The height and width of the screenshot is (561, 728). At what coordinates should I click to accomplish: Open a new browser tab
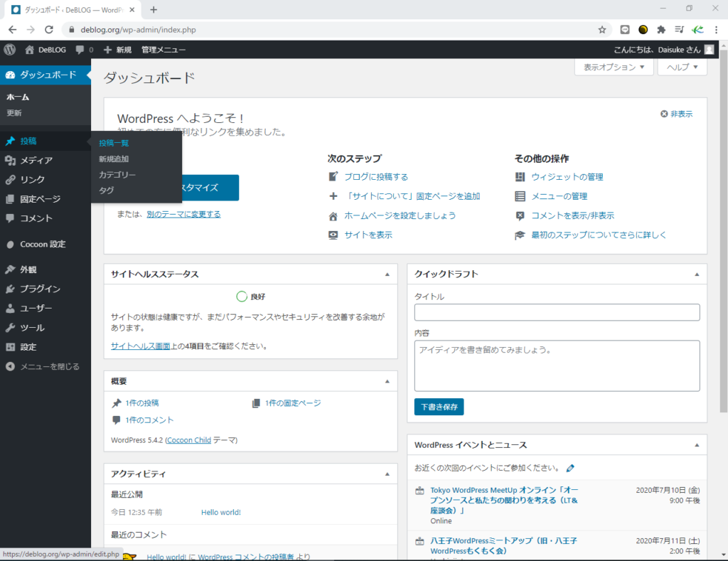pyautogui.click(x=154, y=9)
